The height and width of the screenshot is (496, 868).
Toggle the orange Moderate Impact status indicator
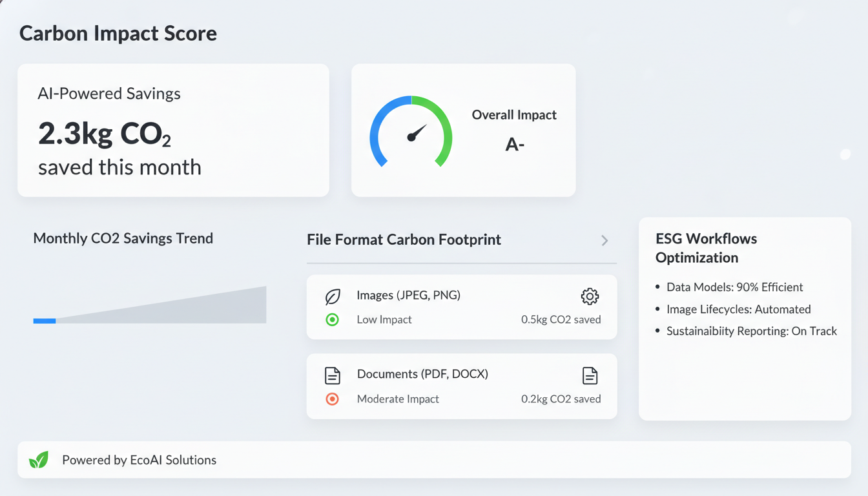tap(332, 398)
